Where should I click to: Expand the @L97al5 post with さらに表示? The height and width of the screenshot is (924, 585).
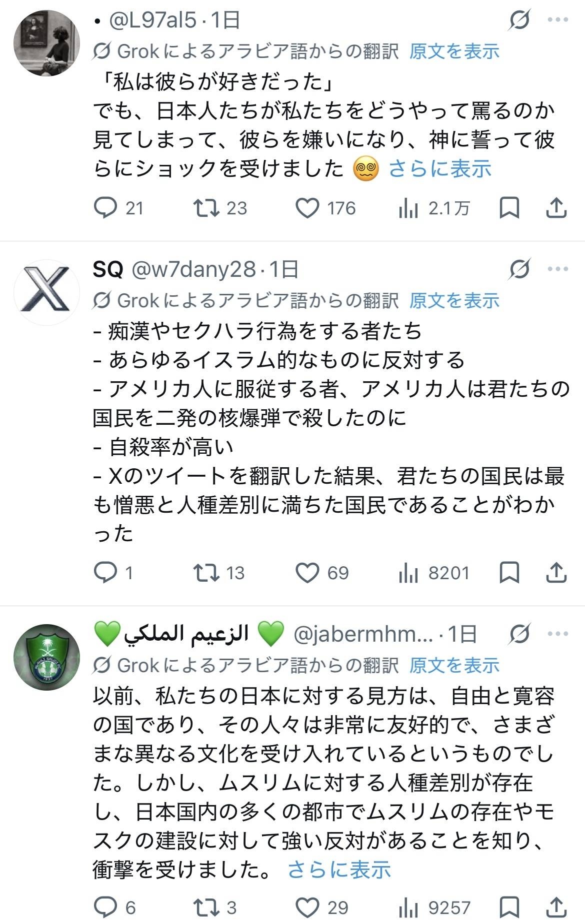click(x=440, y=169)
